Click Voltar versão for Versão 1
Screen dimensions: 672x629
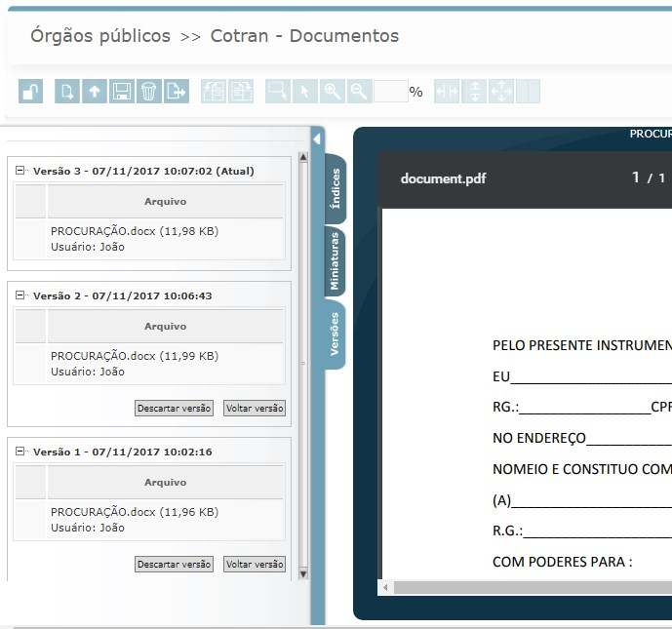coord(255,565)
